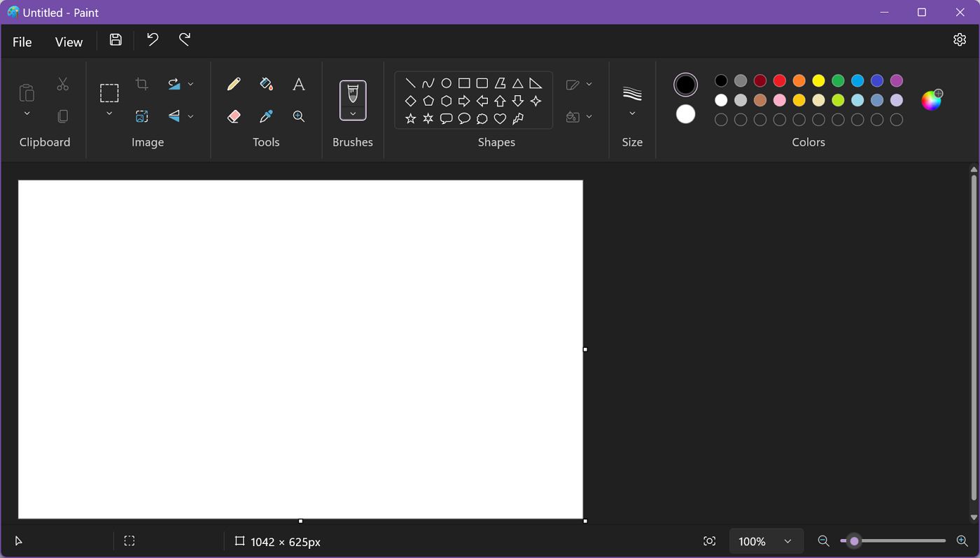Click the Cut scissors icon

pyautogui.click(x=63, y=84)
